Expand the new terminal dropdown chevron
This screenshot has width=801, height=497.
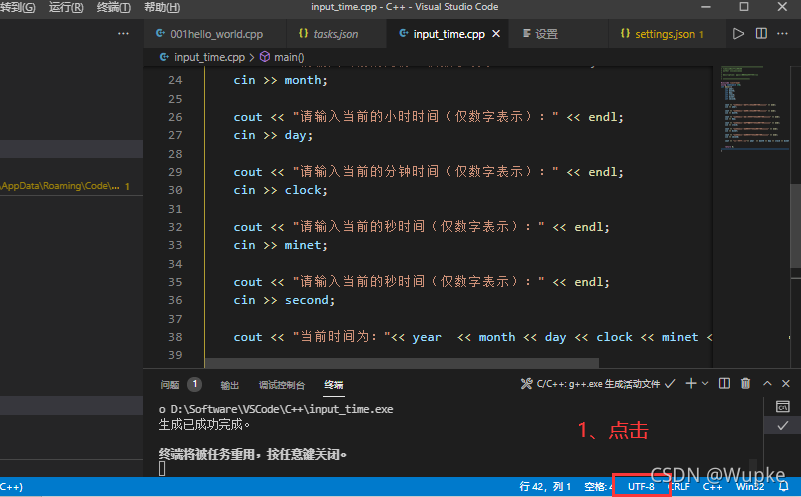coord(705,384)
